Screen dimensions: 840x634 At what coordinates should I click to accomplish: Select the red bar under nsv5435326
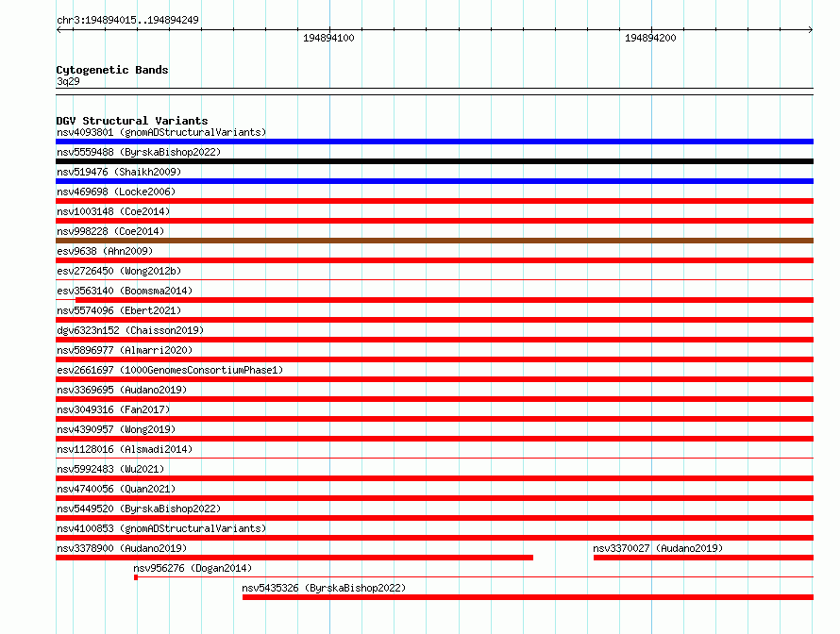pos(528,597)
